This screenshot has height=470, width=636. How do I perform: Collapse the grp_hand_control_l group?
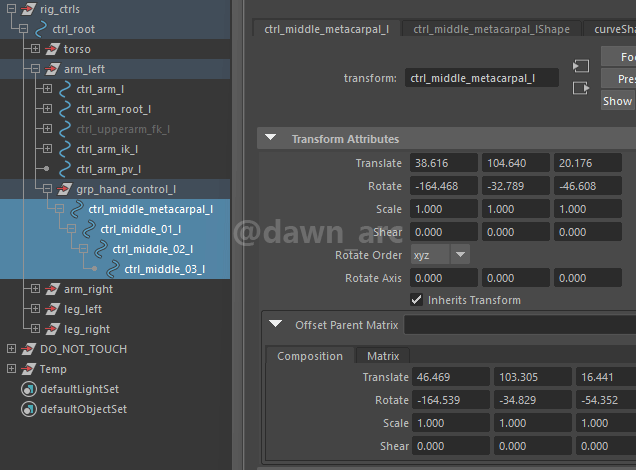point(47,189)
